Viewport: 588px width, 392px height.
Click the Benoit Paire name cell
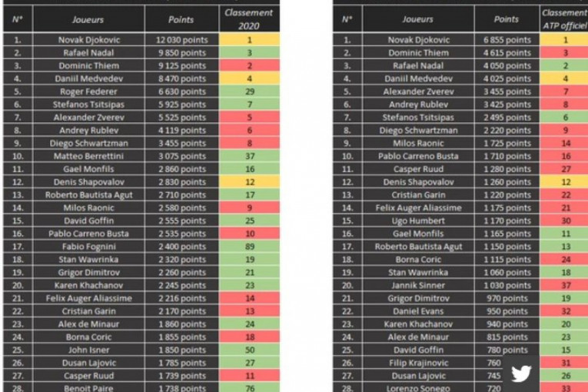click(x=88, y=388)
